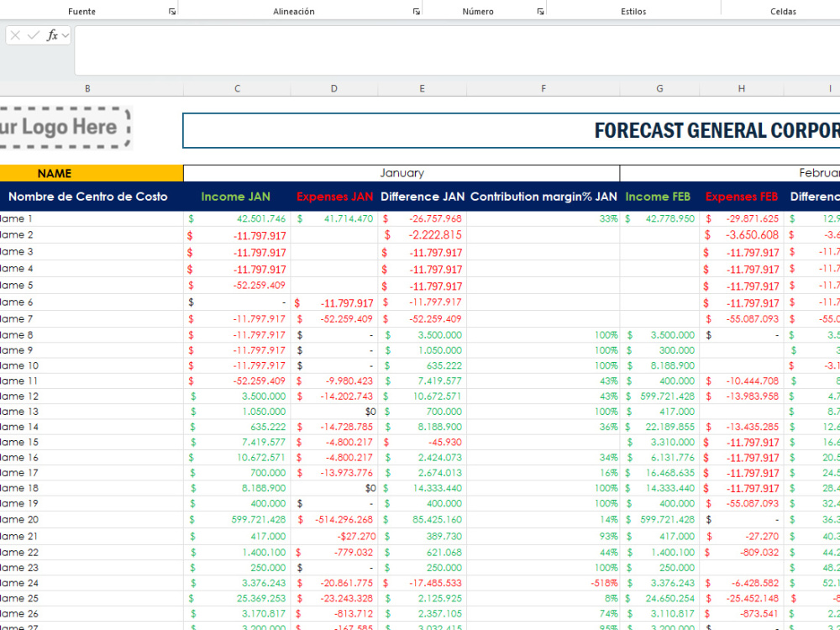Select Income JAN value 599.721.428 in row 20
The width and height of the screenshot is (840, 630).
(238, 519)
